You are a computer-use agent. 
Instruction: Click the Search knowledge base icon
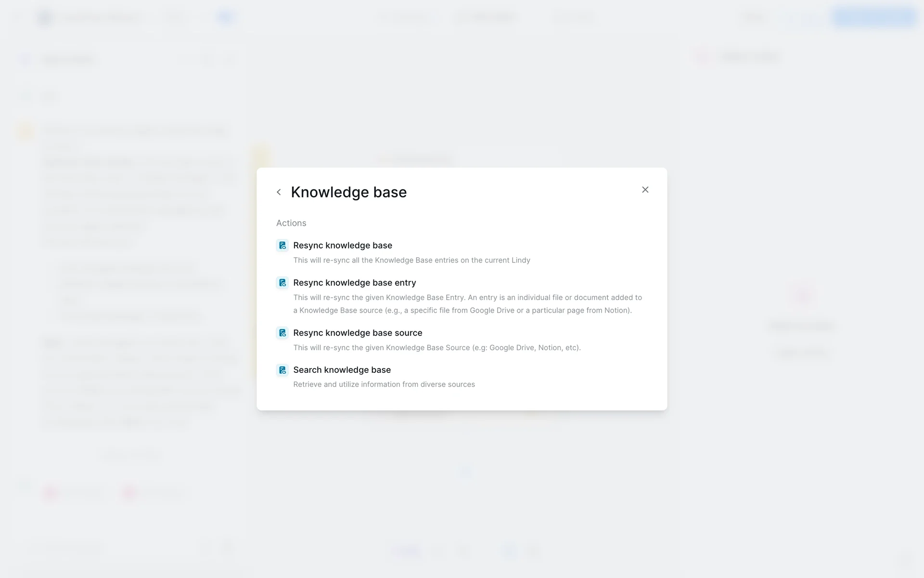[282, 370]
